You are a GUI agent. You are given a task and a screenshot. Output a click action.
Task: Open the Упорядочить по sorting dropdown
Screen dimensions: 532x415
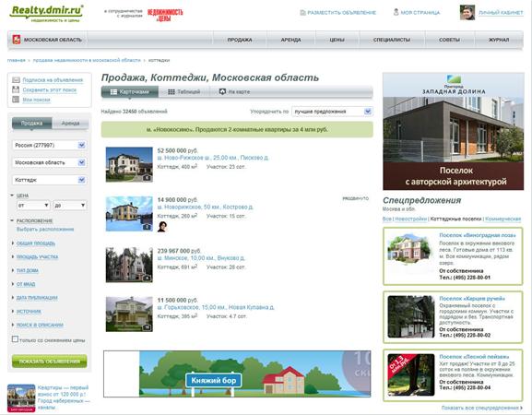pyautogui.click(x=332, y=112)
